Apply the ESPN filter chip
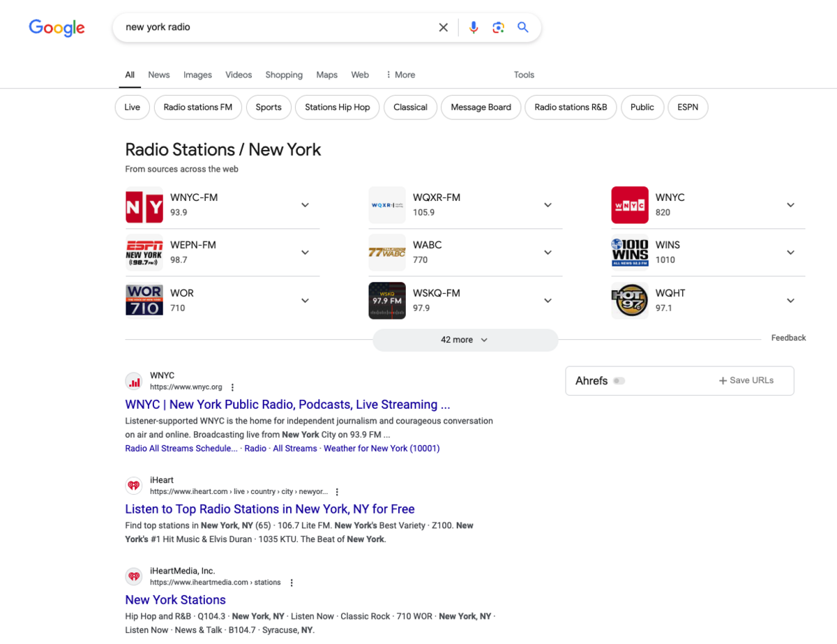The width and height of the screenshot is (837, 644). click(x=688, y=107)
